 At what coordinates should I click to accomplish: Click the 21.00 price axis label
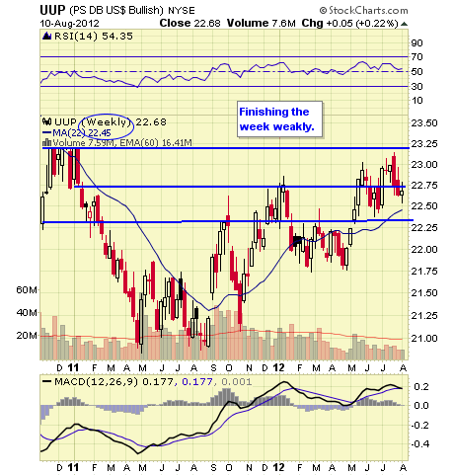pyautogui.click(x=424, y=338)
